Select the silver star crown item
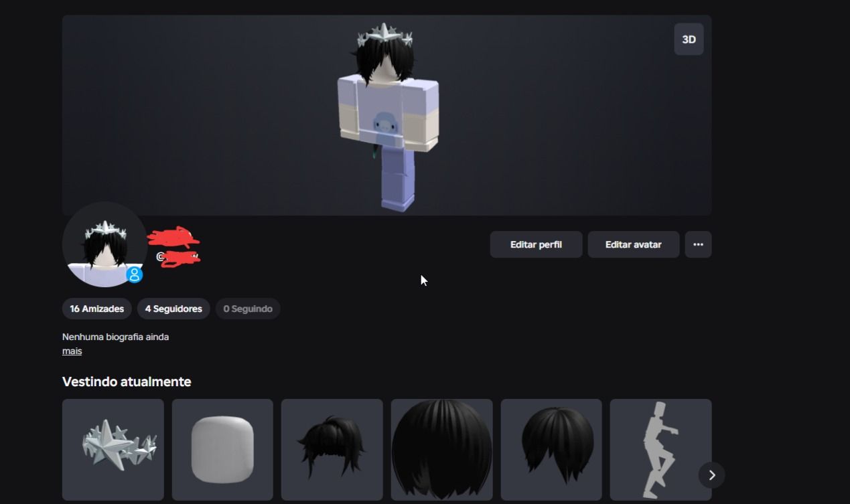 click(113, 449)
